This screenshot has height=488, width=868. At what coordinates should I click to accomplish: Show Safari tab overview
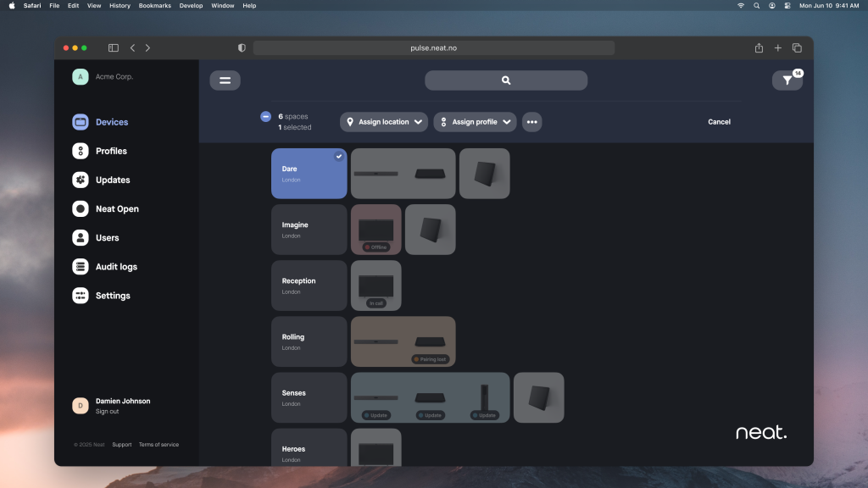(x=797, y=47)
